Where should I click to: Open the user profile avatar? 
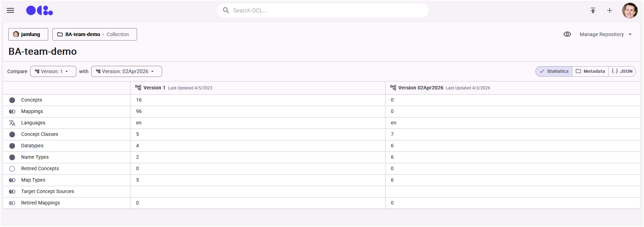pos(629,10)
